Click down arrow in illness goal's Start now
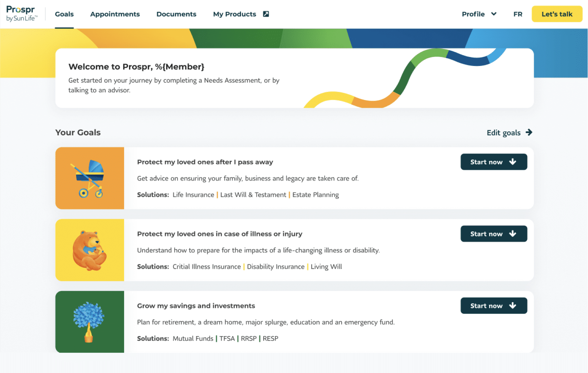Viewport: 588px width, 373px height. pyautogui.click(x=513, y=234)
